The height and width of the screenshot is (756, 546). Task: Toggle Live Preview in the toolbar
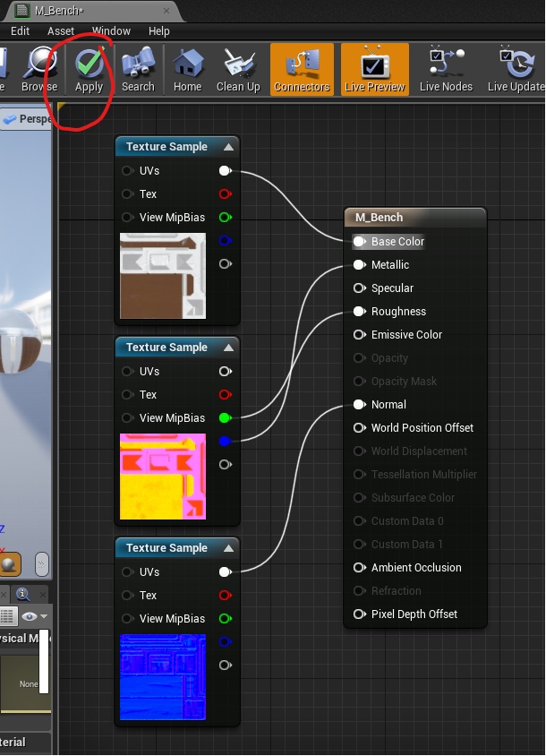[x=375, y=70]
